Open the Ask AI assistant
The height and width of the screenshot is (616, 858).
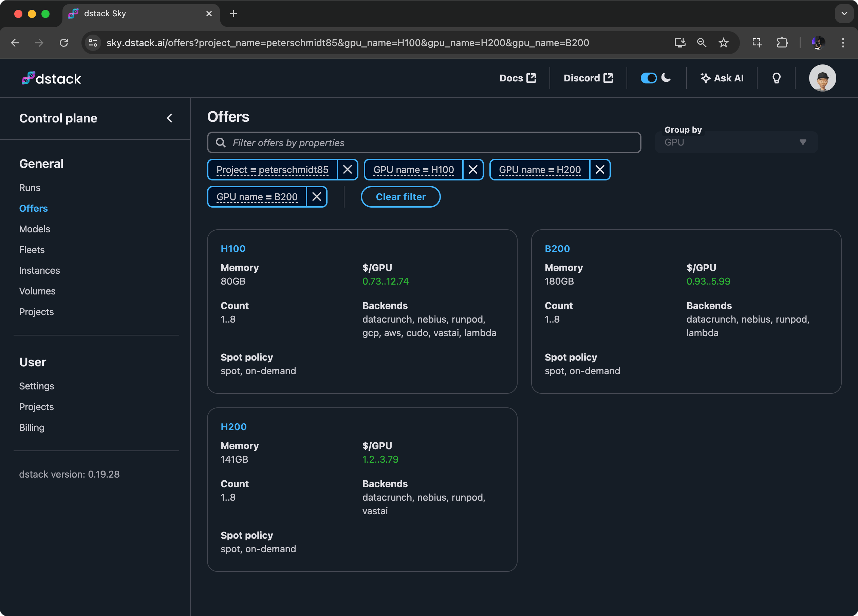(x=722, y=78)
